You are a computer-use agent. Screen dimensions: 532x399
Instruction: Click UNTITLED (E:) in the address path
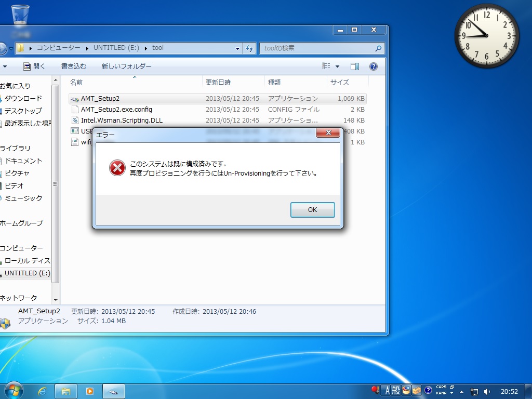point(116,48)
